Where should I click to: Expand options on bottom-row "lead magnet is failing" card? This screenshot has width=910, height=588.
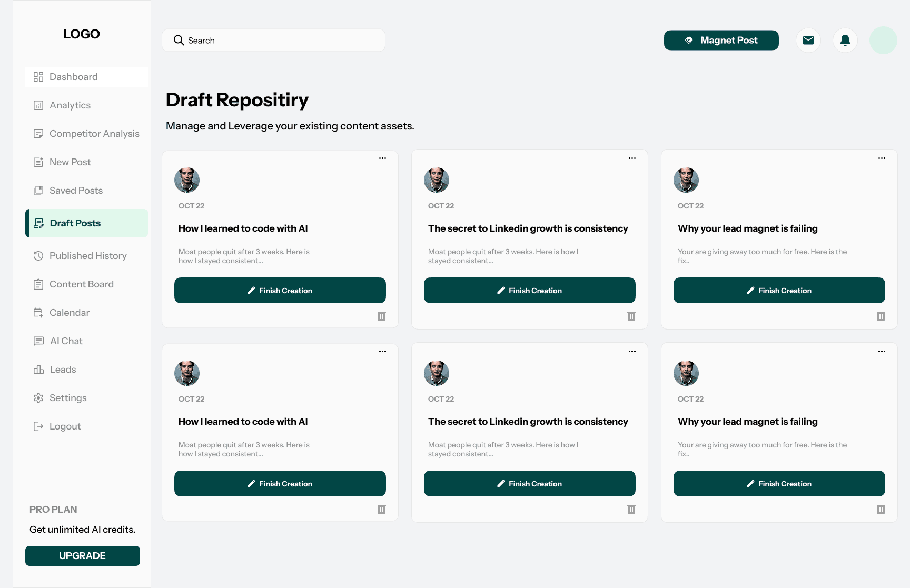pyautogui.click(x=882, y=351)
